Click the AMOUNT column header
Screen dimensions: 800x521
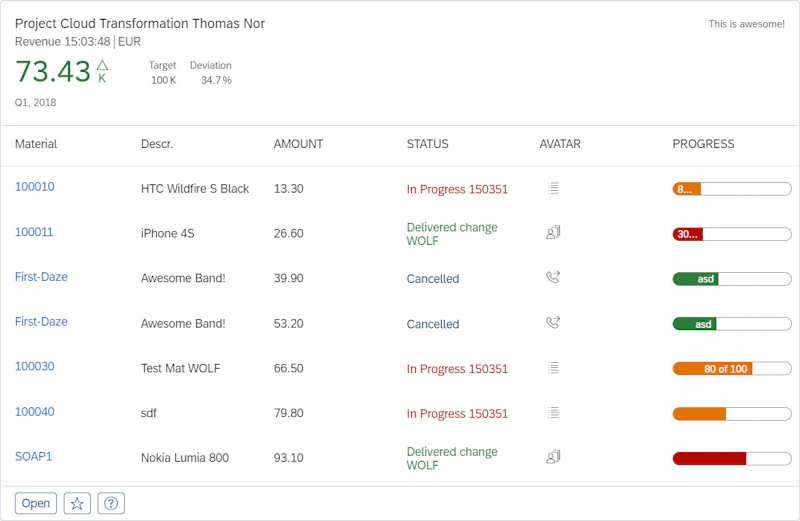298,144
